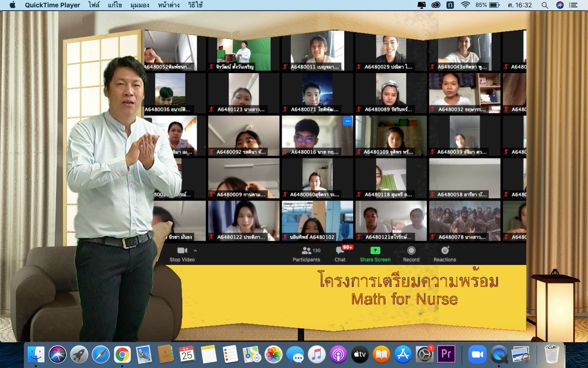The height and width of the screenshot is (368, 588).
Task: Open the Participants panel showing 130
Action: [x=306, y=254]
